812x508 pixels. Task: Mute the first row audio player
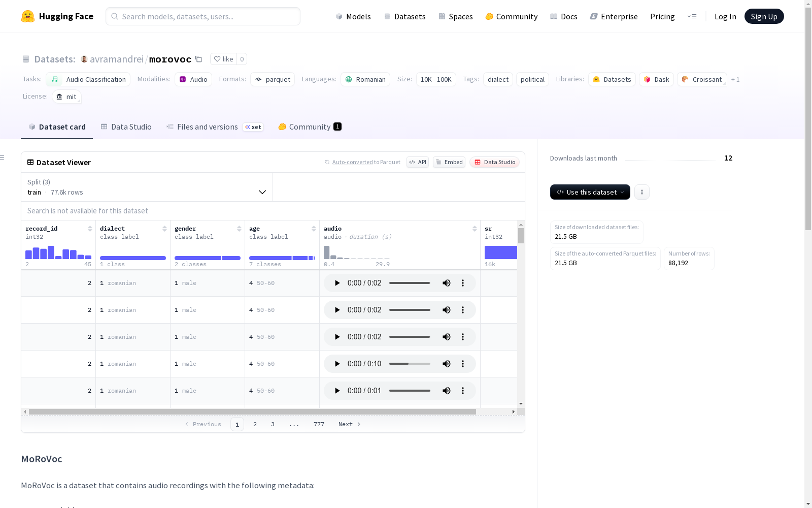click(447, 283)
